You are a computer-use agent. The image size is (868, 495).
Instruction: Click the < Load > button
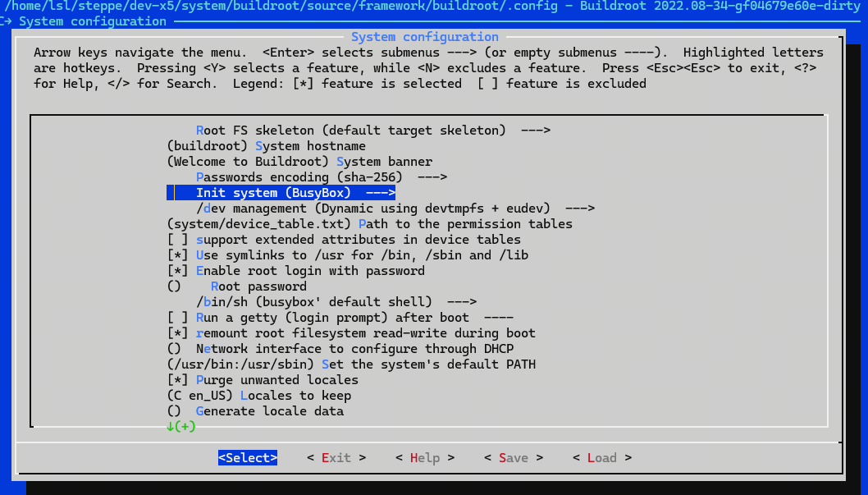click(602, 458)
